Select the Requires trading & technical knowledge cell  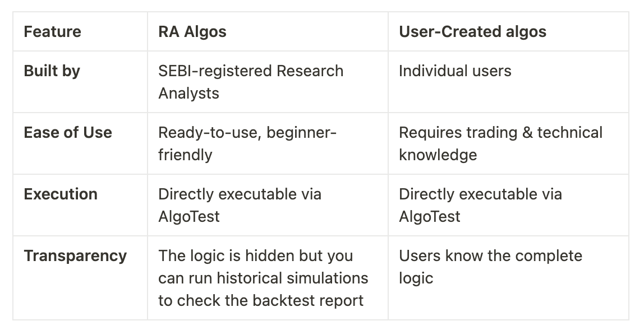point(500,143)
